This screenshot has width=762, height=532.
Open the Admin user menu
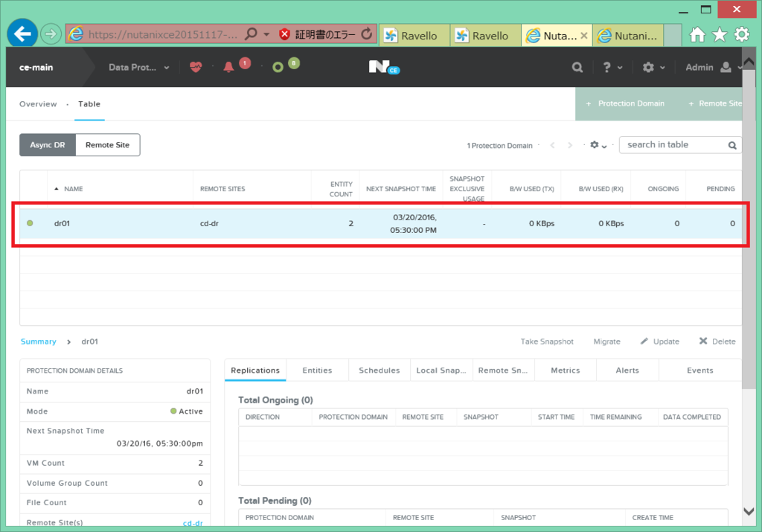[x=713, y=67]
